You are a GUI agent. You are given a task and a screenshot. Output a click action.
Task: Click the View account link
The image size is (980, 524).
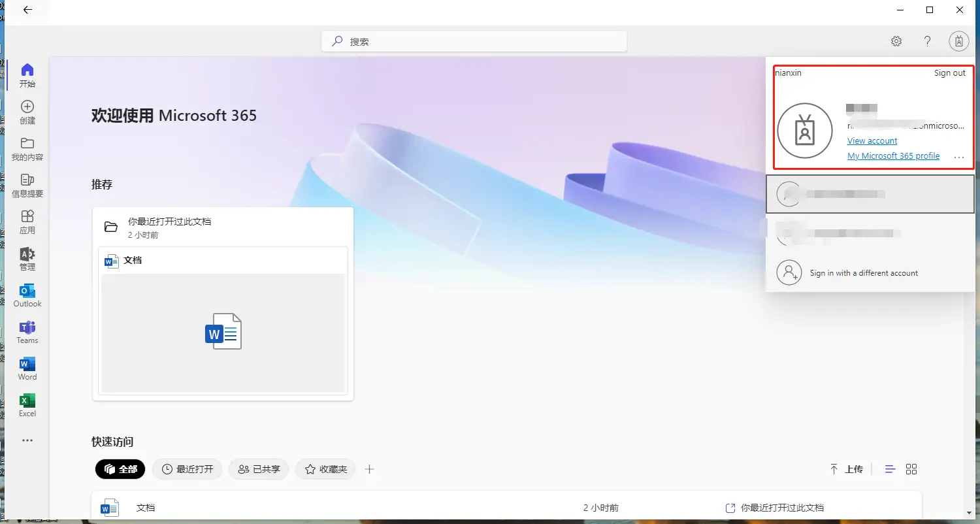[x=872, y=140]
